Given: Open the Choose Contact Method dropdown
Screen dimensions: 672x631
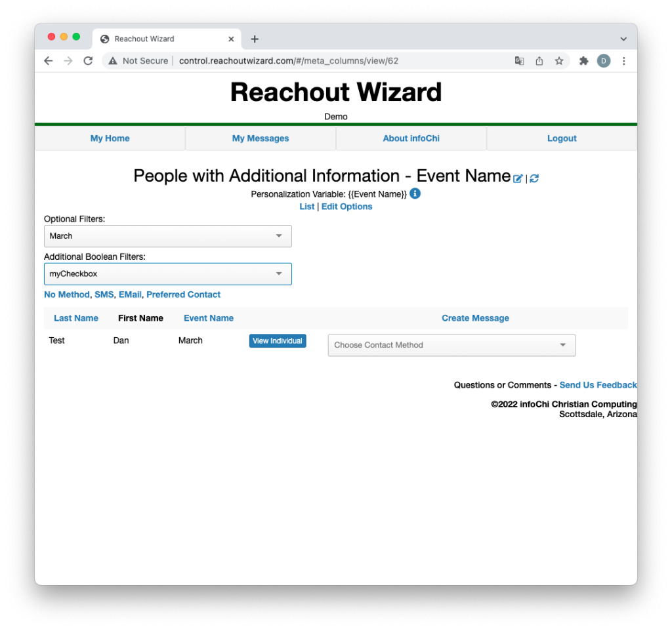Looking at the screenshot, I should [451, 345].
